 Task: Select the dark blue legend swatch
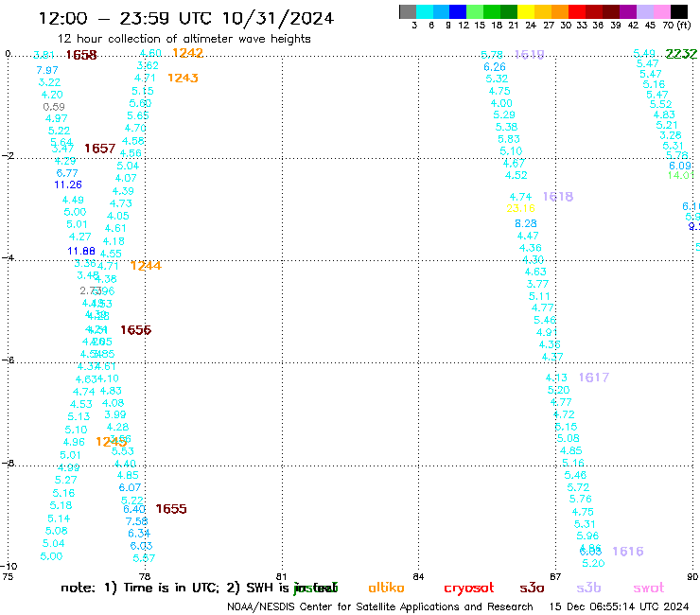(458, 12)
